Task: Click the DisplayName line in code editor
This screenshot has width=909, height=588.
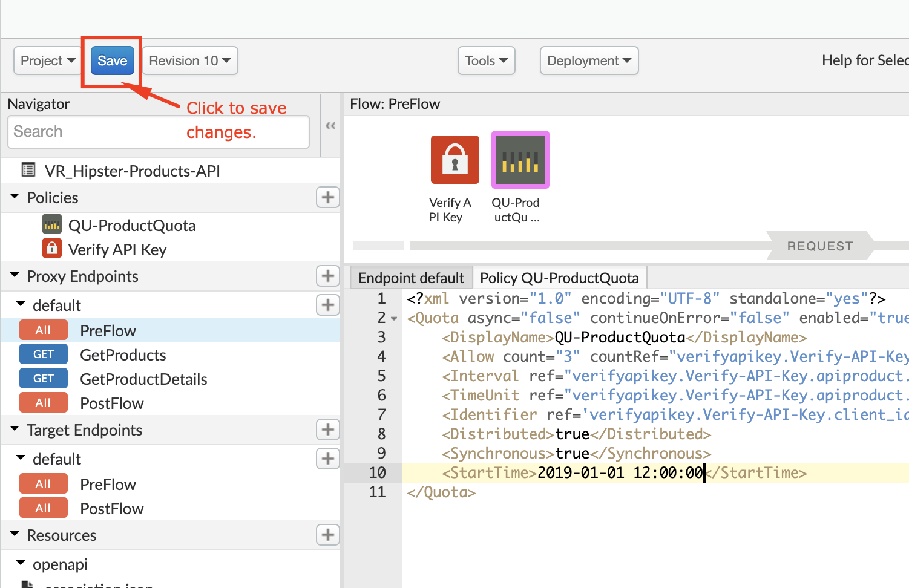Action: coord(625,337)
